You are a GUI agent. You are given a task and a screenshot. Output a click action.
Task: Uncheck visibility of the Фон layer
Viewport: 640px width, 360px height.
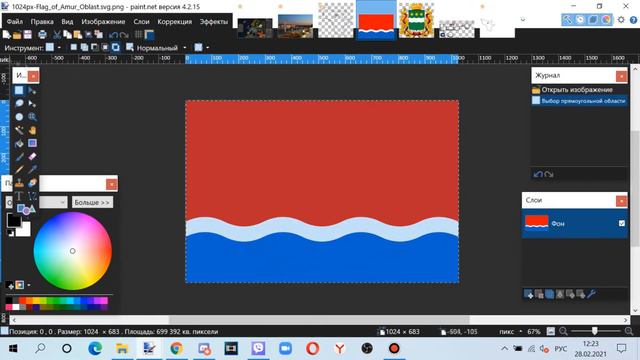(622, 223)
